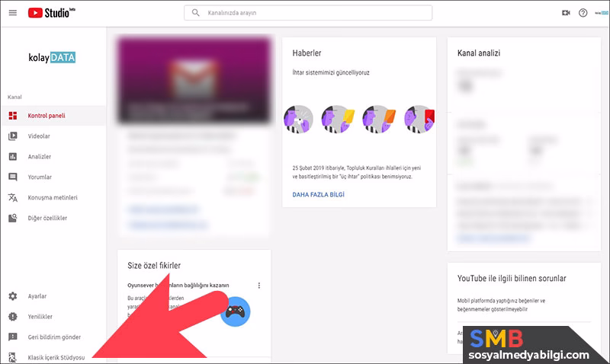The height and width of the screenshot is (364, 610).
Task: Click the blurred video thumbnail
Action: coord(194,81)
